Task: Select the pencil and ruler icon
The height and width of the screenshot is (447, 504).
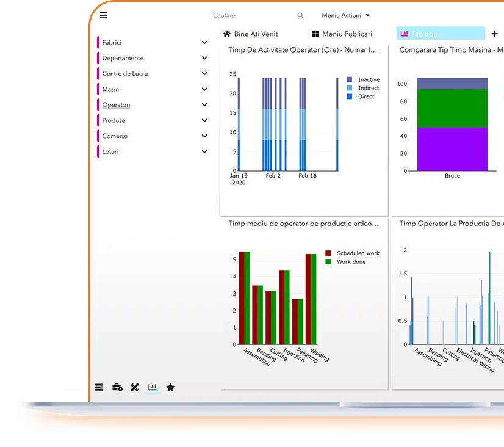Action: pyautogui.click(x=135, y=387)
